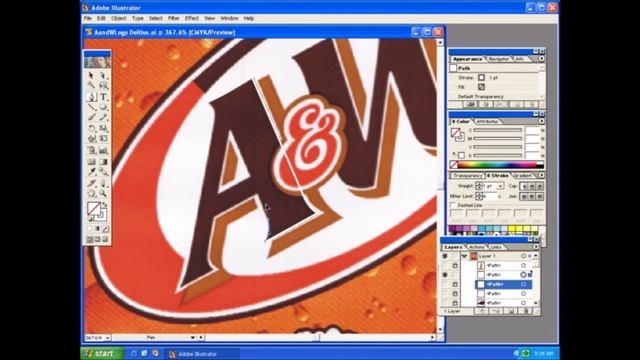Open Color palette flyout menu
The height and width of the screenshot is (360, 640).
pos(541,121)
